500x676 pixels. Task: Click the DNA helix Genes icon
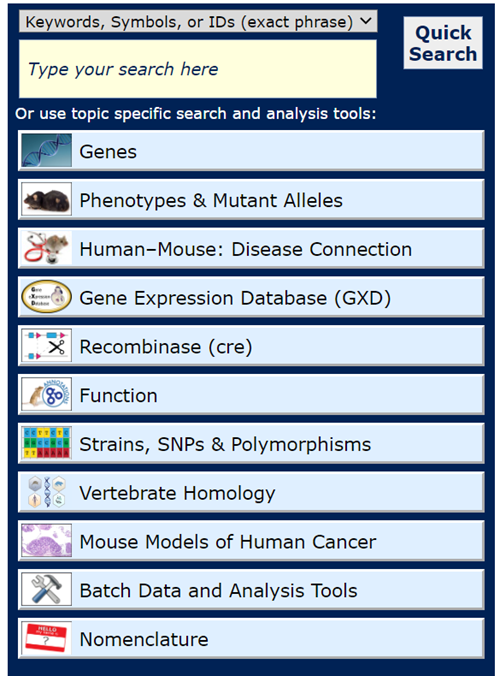point(47,150)
